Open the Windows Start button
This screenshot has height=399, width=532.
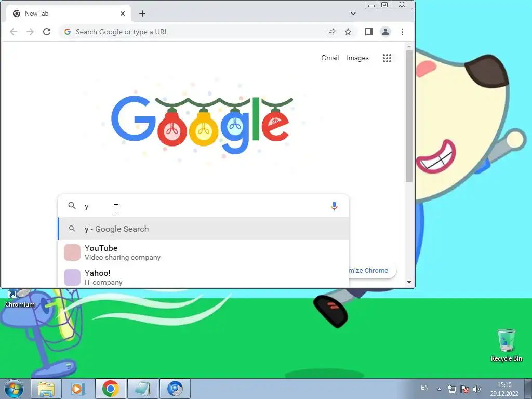14,389
